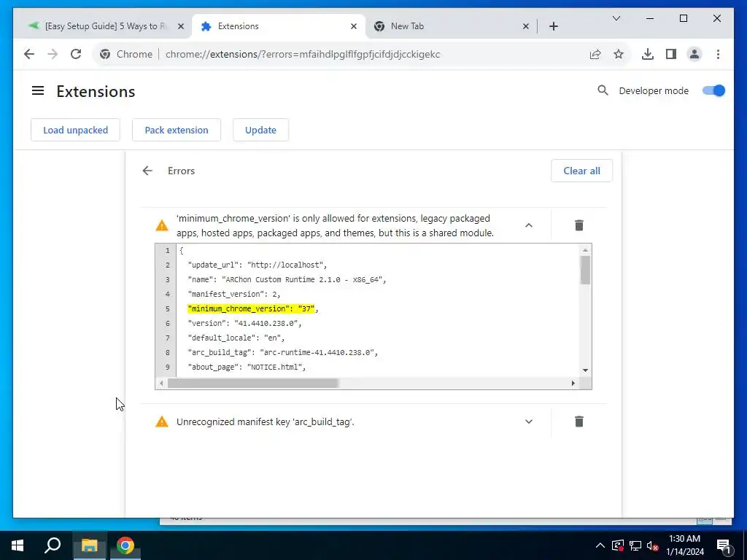The width and height of the screenshot is (747, 560).
Task: Share this page via share icon
Action: [x=595, y=54]
